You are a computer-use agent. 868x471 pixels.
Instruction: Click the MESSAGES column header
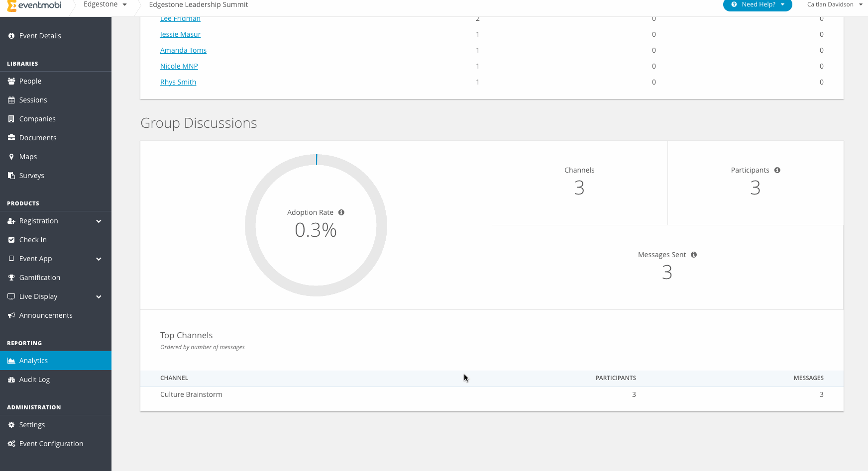[808, 378]
